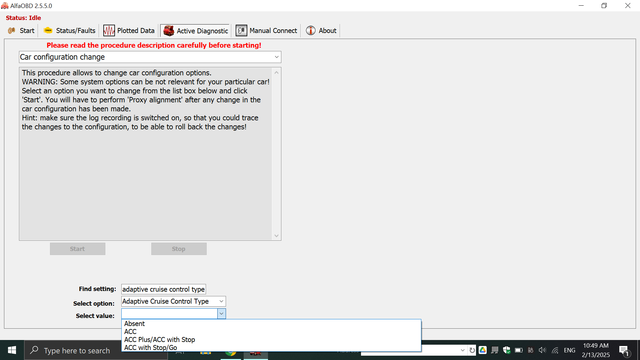Open the network Wi-Fi tray icon
The height and width of the screenshot is (360, 640).
(x=555, y=350)
